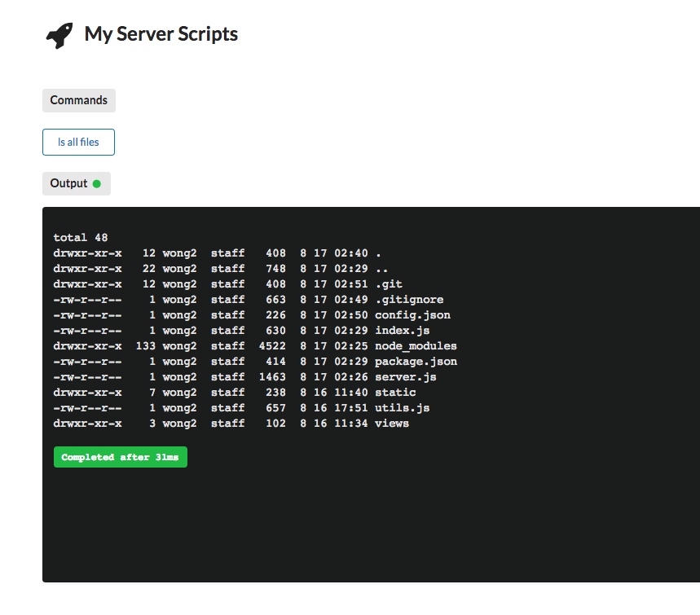Click the black terminal output panel
The height and width of the screenshot is (615, 700).
[371, 521]
